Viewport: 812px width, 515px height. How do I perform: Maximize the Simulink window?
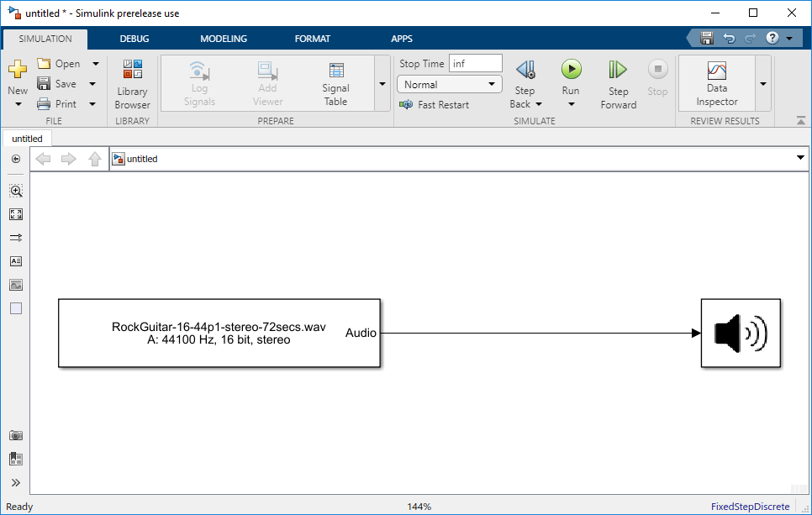pyautogui.click(x=753, y=13)
